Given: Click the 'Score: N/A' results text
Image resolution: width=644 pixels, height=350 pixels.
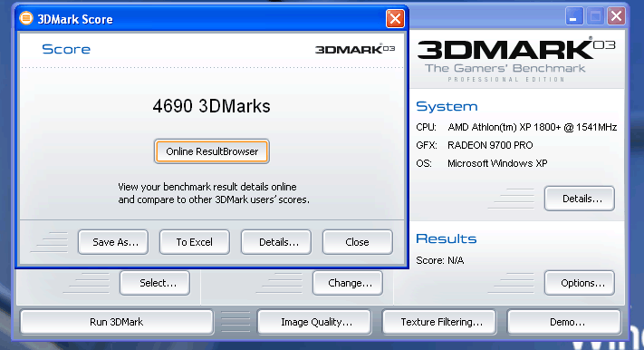Looking at the screenshot, I should pos(440,260).
